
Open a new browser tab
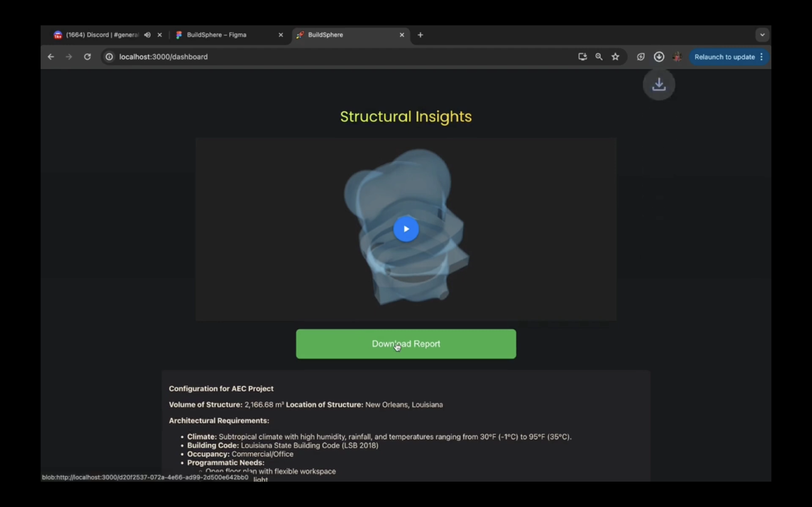click(x=420, y=35)
